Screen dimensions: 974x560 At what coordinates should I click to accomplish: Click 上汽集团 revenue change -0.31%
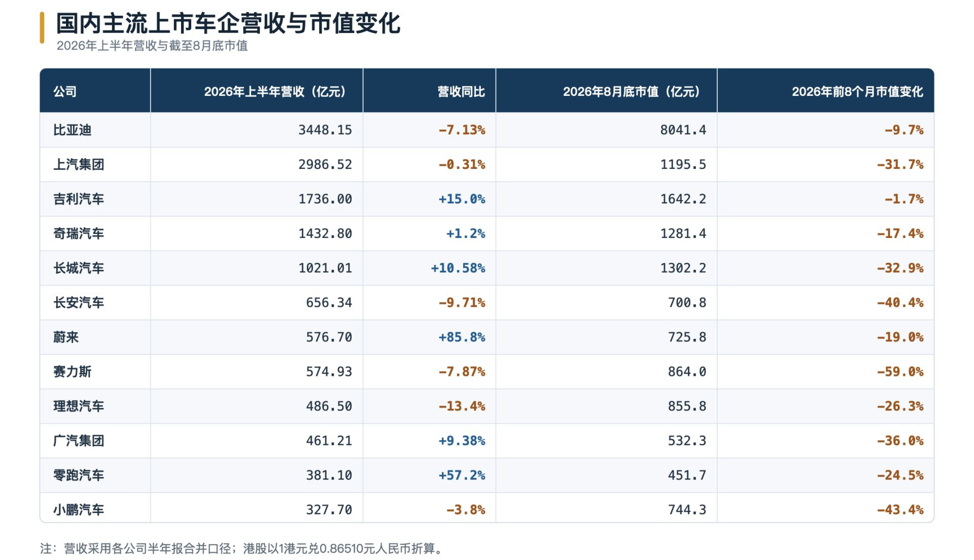coord(462,164)
